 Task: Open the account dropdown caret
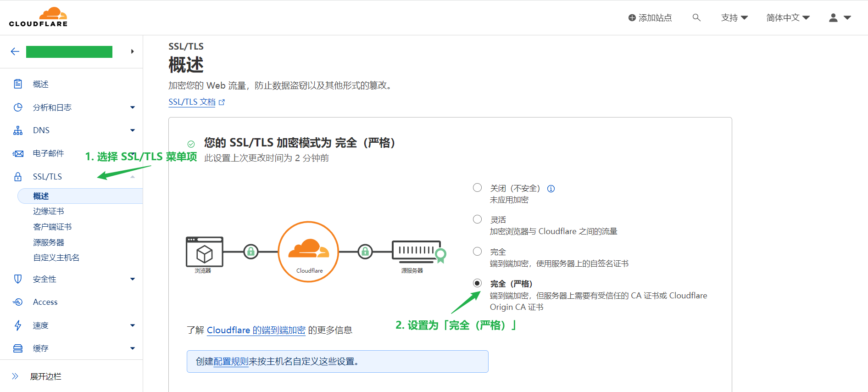pyautogui.click(x=847, y=17)
